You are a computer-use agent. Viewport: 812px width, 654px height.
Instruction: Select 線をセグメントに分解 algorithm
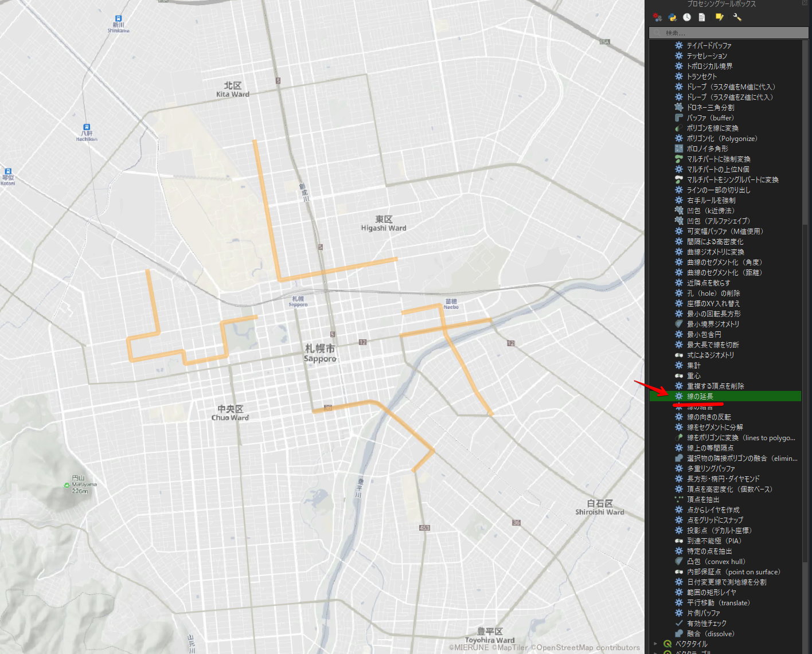point(715,428)
